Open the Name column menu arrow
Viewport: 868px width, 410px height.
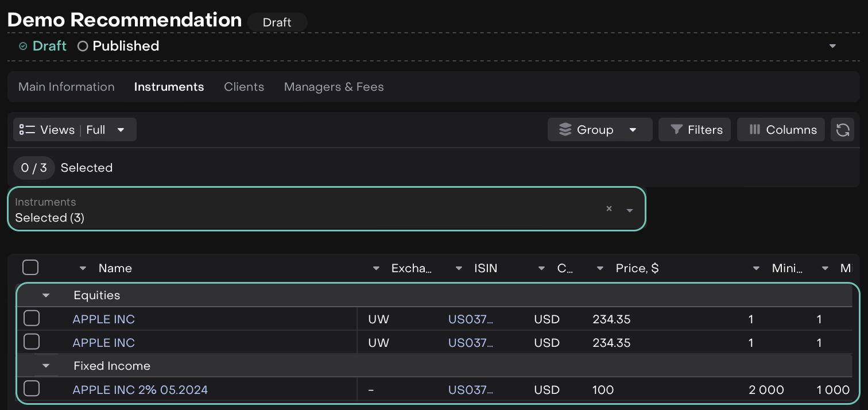[x=83, y=268]
